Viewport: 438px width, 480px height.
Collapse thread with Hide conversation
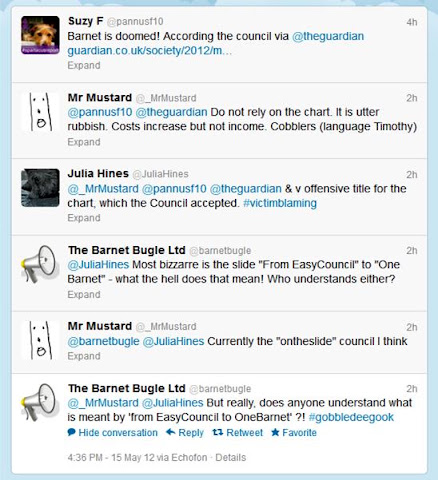coord(112,433)
